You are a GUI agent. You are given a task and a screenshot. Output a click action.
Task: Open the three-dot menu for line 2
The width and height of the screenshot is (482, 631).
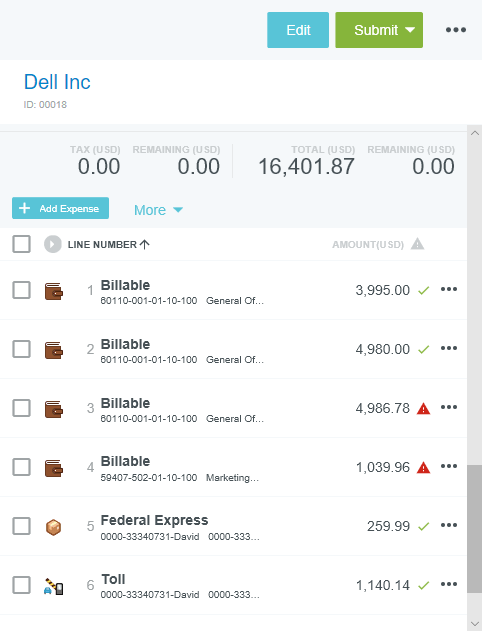(x=449, y=348)
